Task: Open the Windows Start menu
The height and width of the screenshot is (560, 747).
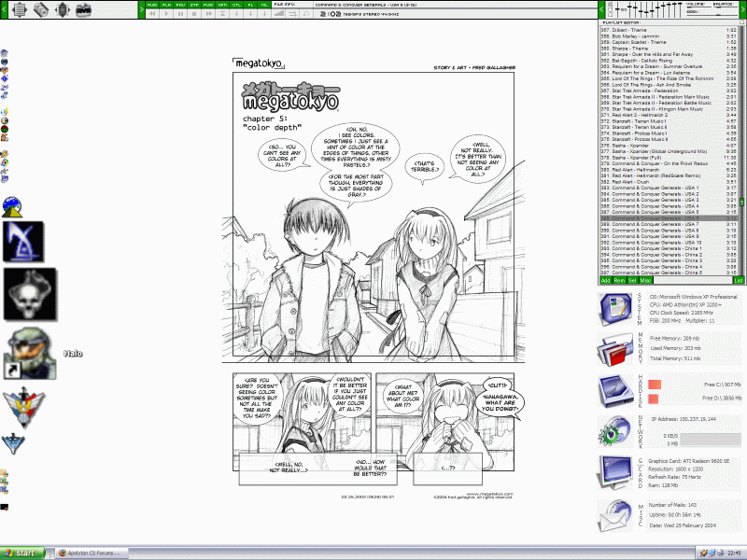Action: pos(21,553)
